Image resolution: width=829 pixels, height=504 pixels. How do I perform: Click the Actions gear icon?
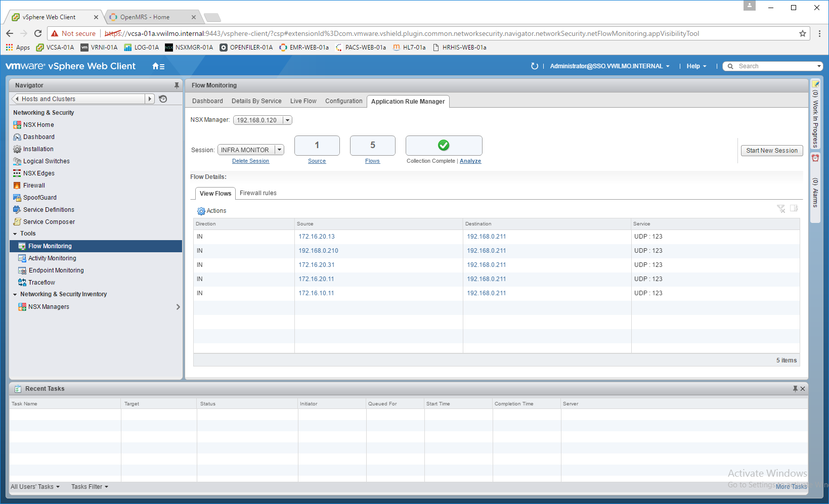point(201,211)
